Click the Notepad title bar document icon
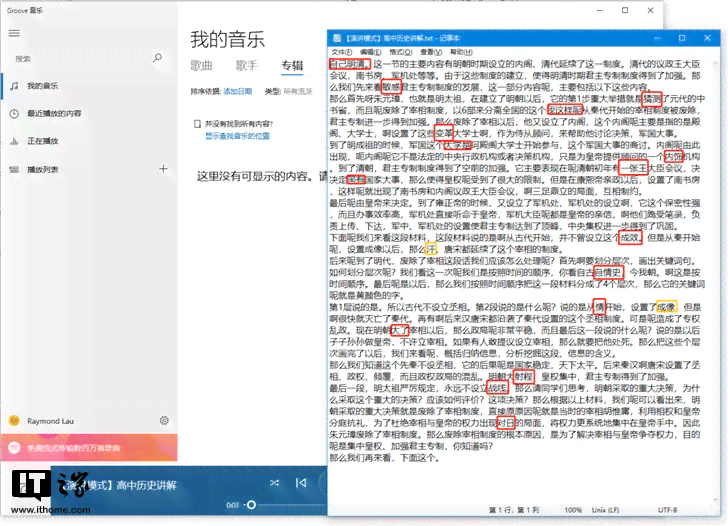This screenshot has height=526, width=728. (x=338, y=38)
